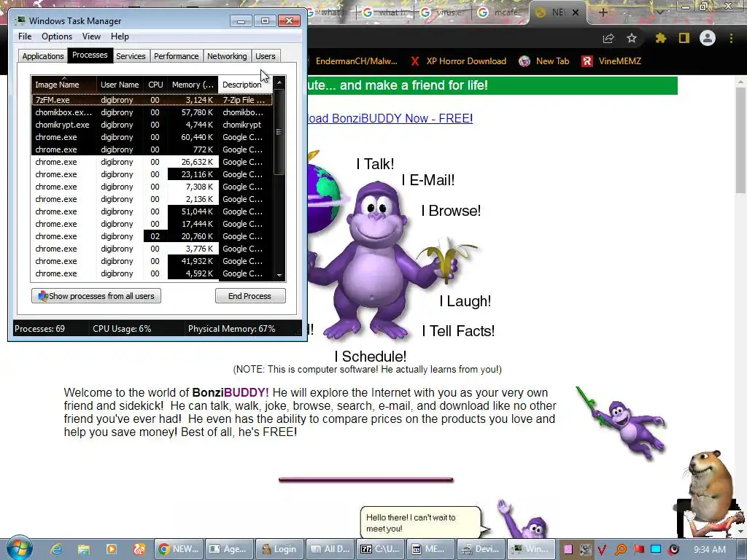The width and height of the screenshot is (747, 560).
Task: Select the chomikrypt.exe process row
Action: click(x=152, y=125)
